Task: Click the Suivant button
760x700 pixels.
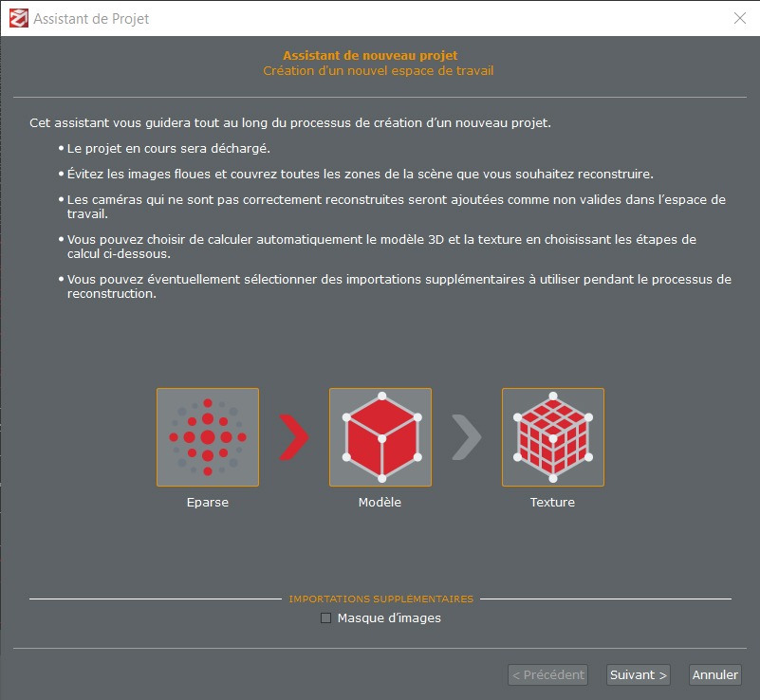Action: (x=638, y=674)
